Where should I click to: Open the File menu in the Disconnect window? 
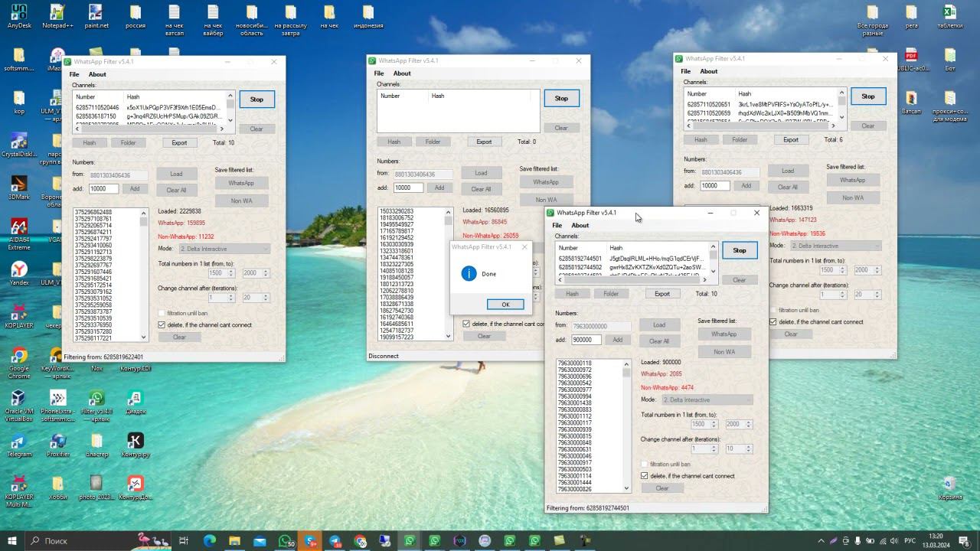(379, 73)
